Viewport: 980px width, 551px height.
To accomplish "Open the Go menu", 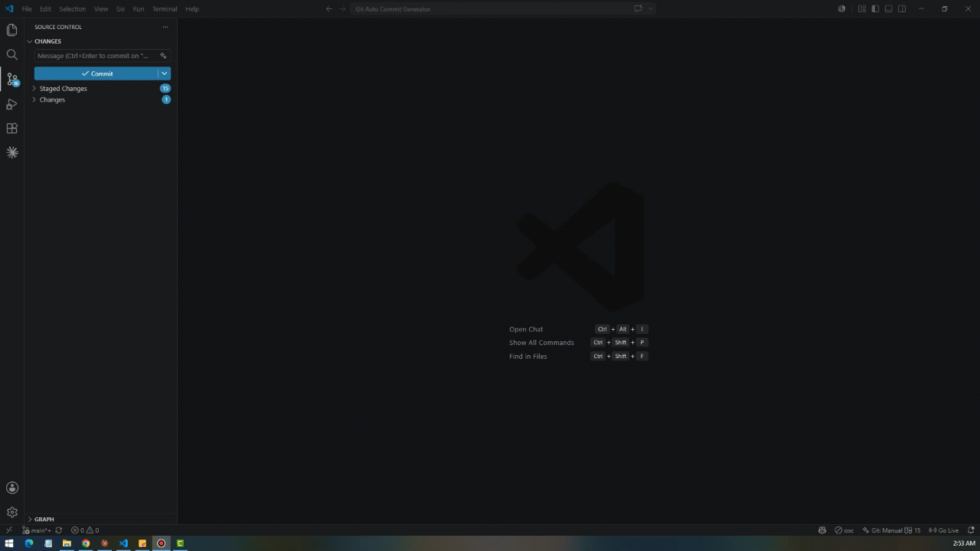I will pos(120,9).
